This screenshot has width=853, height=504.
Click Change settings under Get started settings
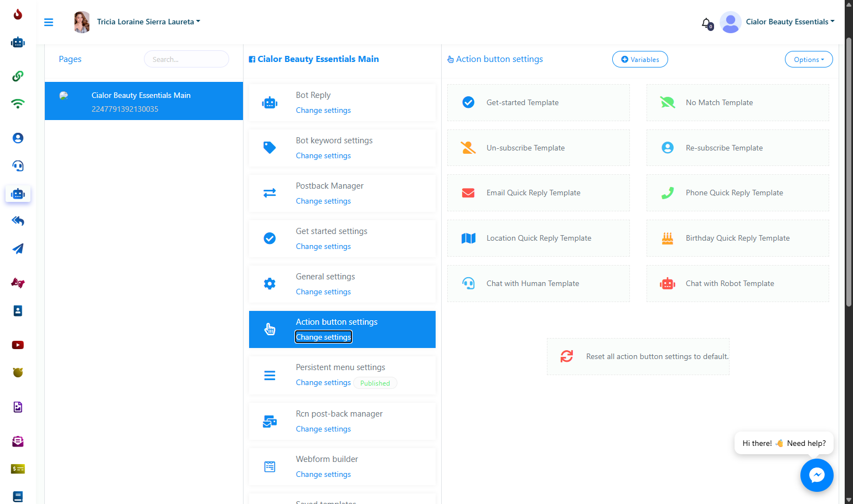click(323, 246)
